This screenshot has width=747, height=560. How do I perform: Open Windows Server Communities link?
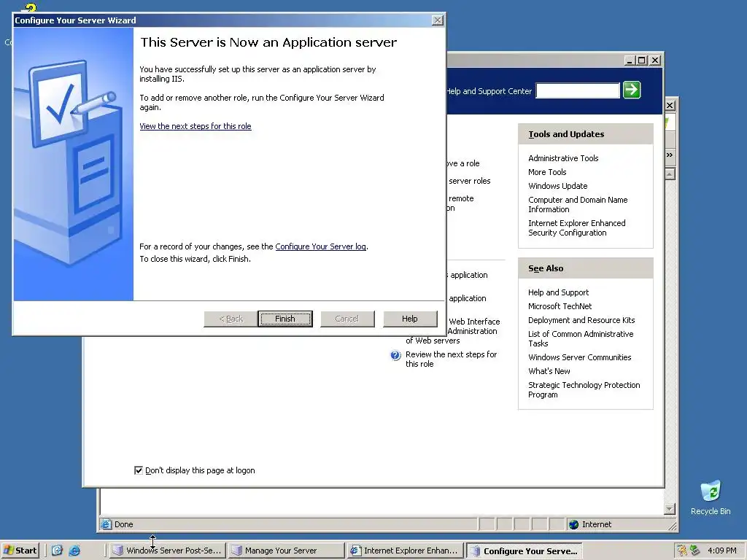pos(579,357)
